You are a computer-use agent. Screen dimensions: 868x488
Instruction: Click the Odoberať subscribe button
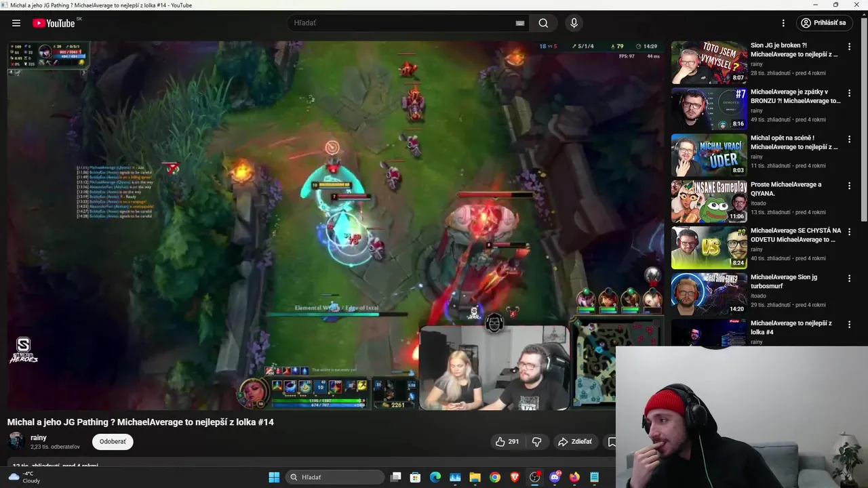(x=113, y=442)
